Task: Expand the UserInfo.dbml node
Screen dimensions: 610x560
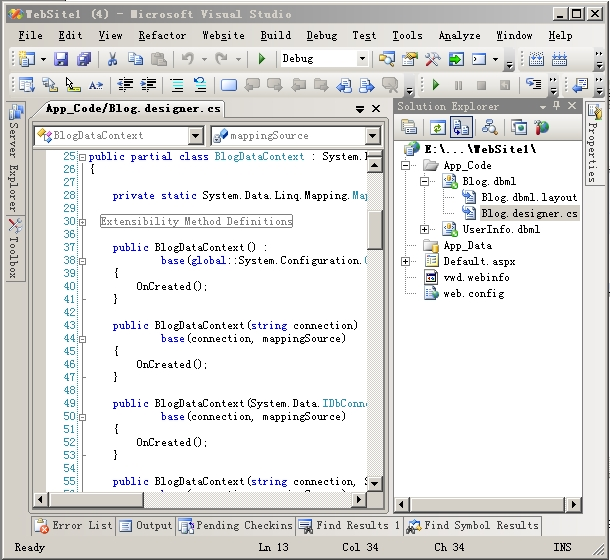Action: [x=424, y=230]
